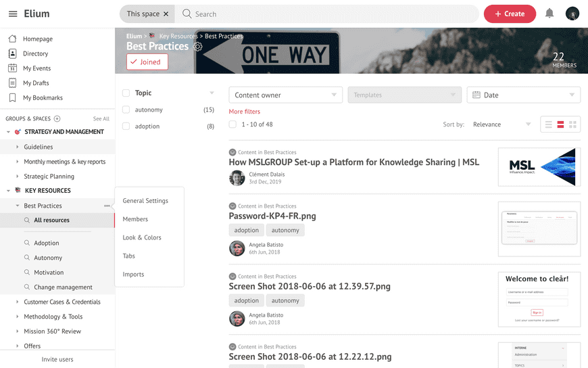Collapse the Key Resources group
588x368 pixels.
click(8, 191)
